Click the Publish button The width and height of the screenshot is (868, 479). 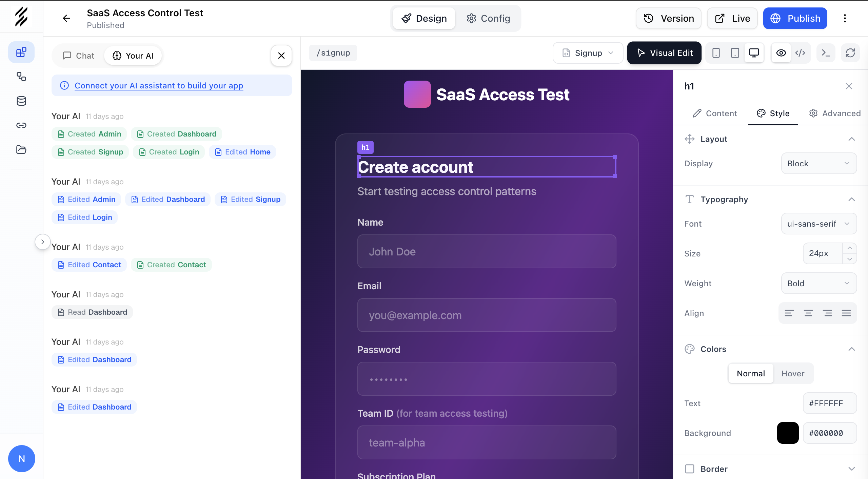(795, 18)
